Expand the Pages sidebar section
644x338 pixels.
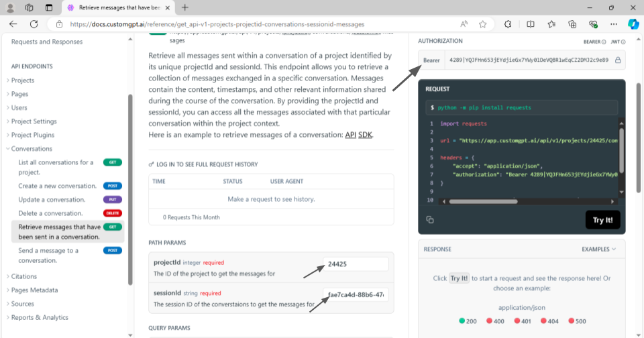tap(19, 94)
